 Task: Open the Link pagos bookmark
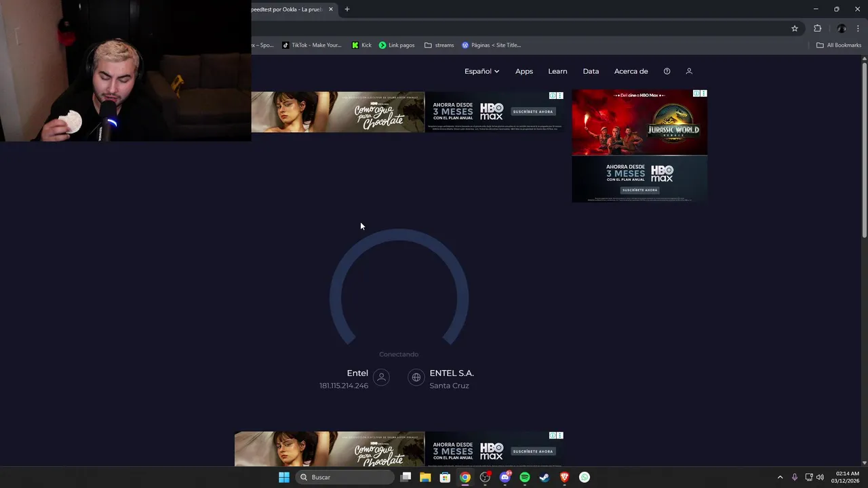pyautogui.click(x=397, y=45)
